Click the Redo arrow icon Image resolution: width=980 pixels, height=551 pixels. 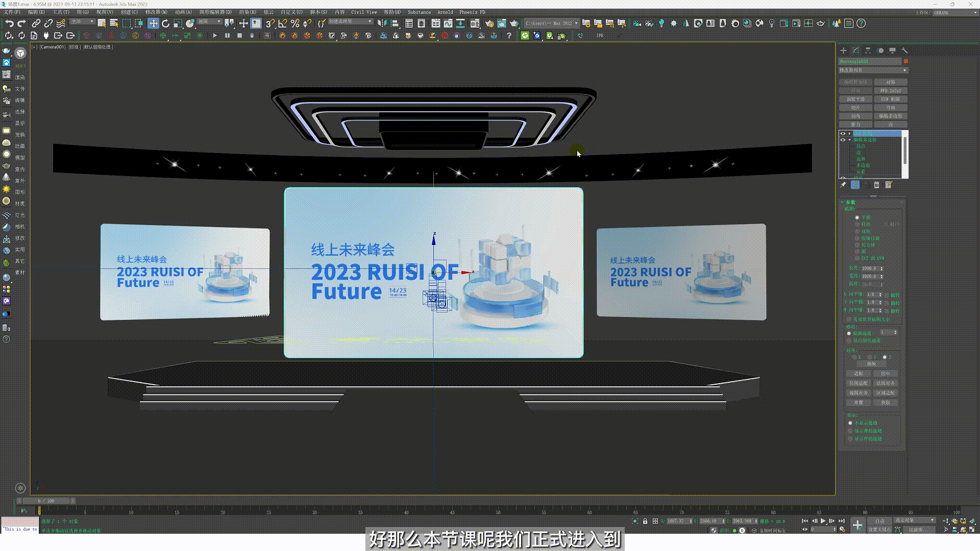pyautogui.click(x=21, y=23)
